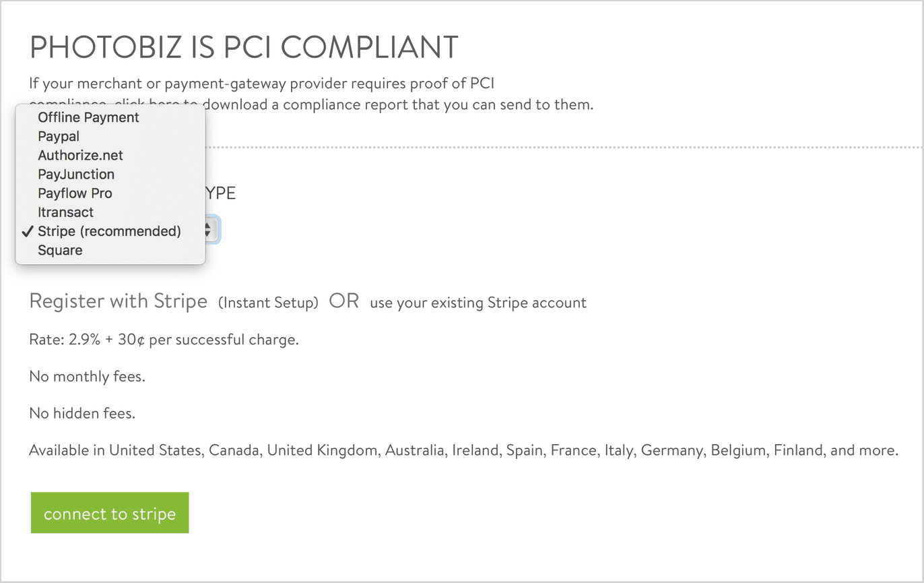The image size is (924, 583).
Task: Open the Register with Stripe link
Action: coord(118,301)
